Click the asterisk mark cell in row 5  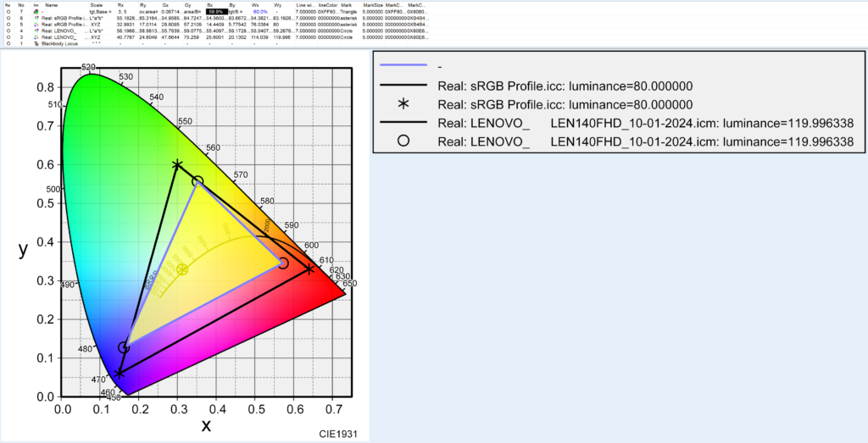coord(348,25)
